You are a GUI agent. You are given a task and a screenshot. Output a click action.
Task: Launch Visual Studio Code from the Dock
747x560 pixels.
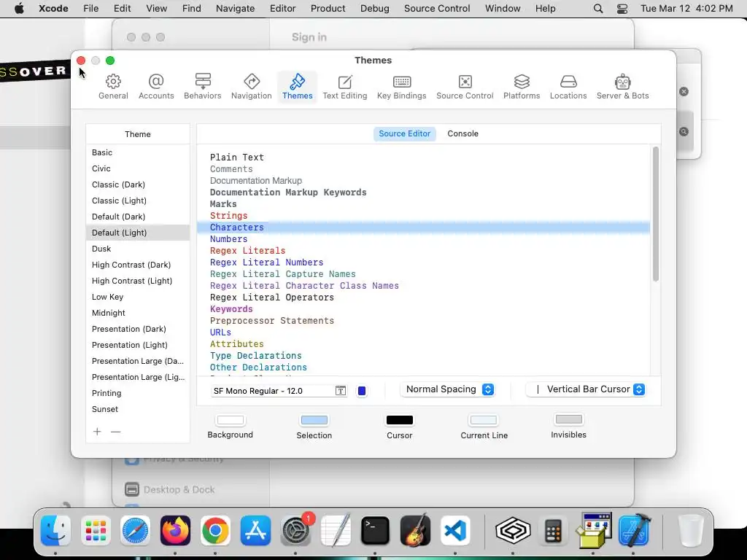(x=455, y=531)
